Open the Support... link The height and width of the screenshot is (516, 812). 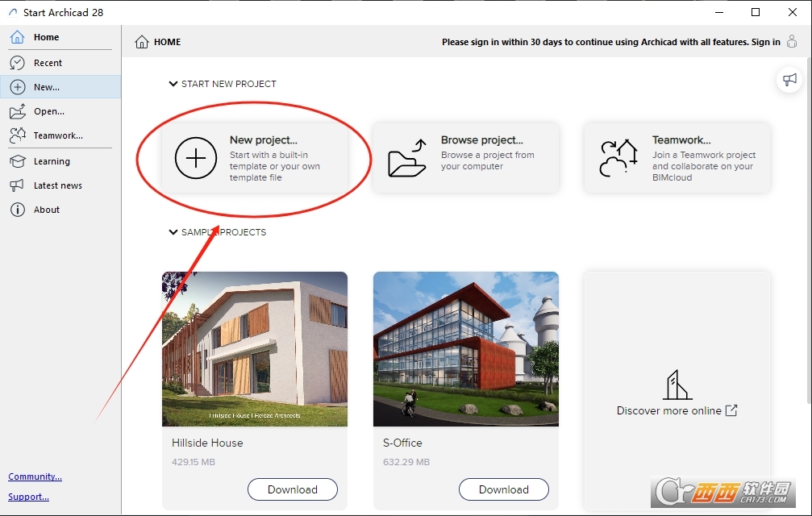28,497
